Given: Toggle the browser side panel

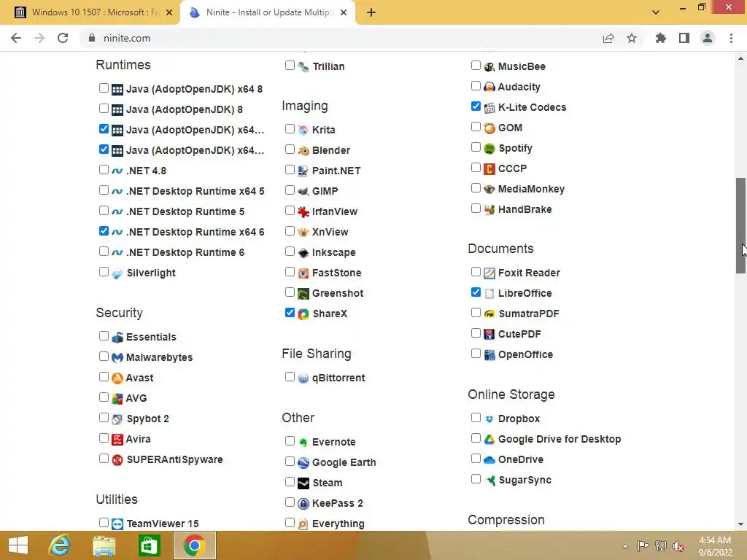Looking at the screenshot, I should point(684,38).
